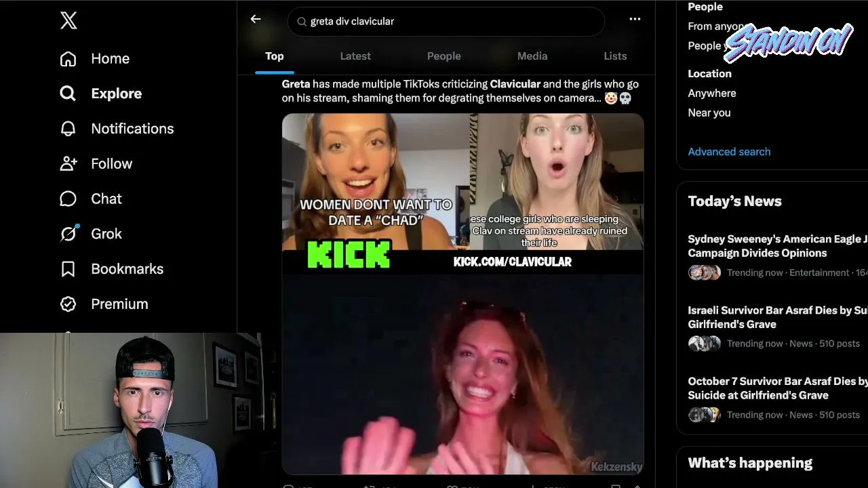Launch Grok from the sidebar

pos(91,234)
